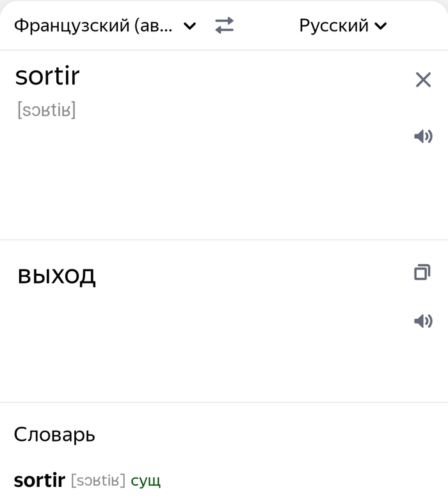The height and width of the screenshot is (501, 448).
Task: Play pronunciation of the source word
Action: 423,136
